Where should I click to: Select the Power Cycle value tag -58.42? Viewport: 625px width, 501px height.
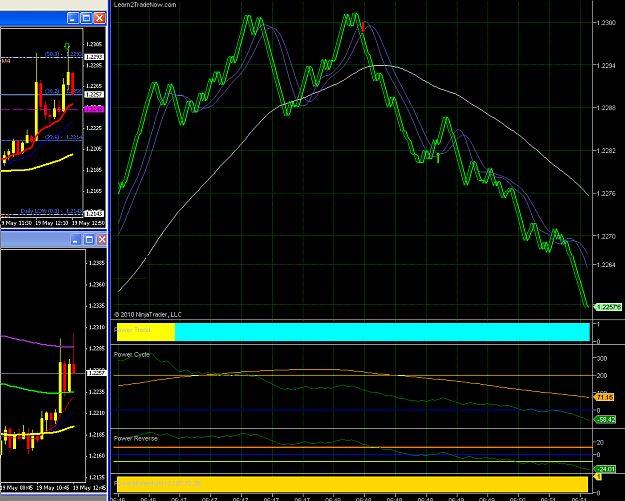click(605, 419)
